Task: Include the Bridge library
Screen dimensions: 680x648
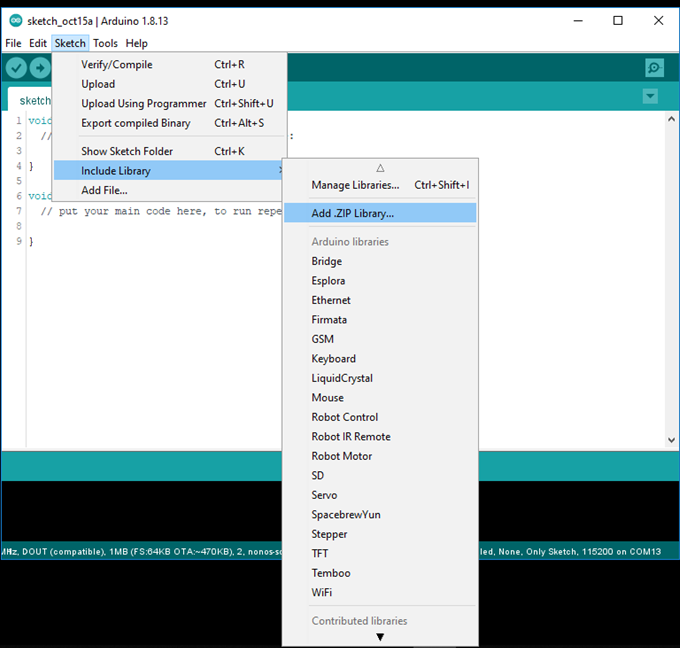Action: click(380, 261)
